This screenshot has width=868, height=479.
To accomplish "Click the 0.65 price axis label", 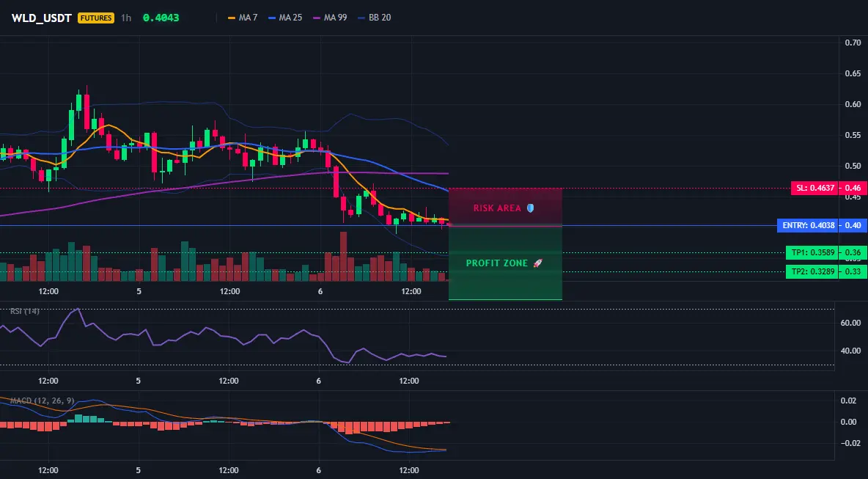I will [853, 73].
